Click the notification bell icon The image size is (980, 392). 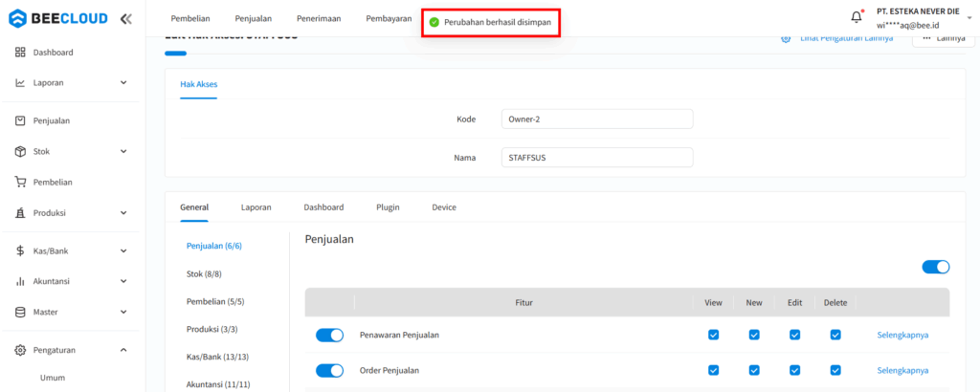[857, 17]
